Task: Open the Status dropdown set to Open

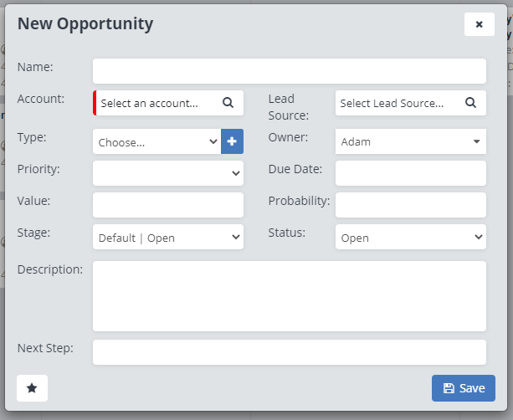Action: (410, 238)
